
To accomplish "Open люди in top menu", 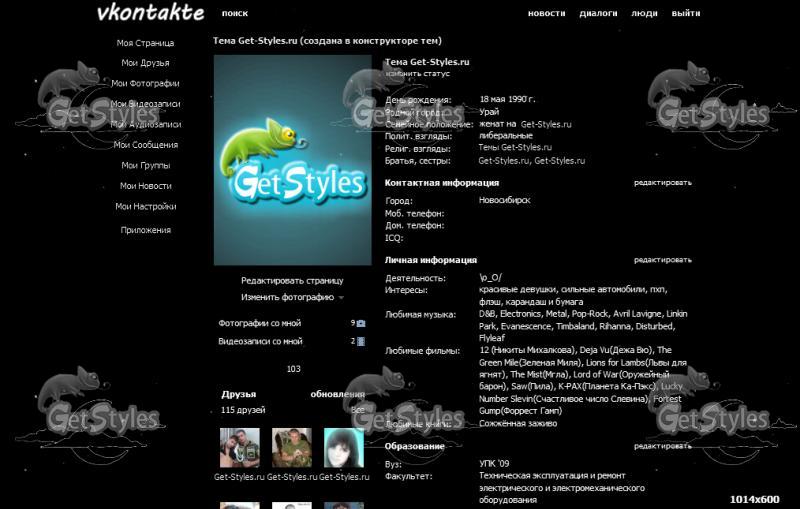I will [x=644, y=13].
